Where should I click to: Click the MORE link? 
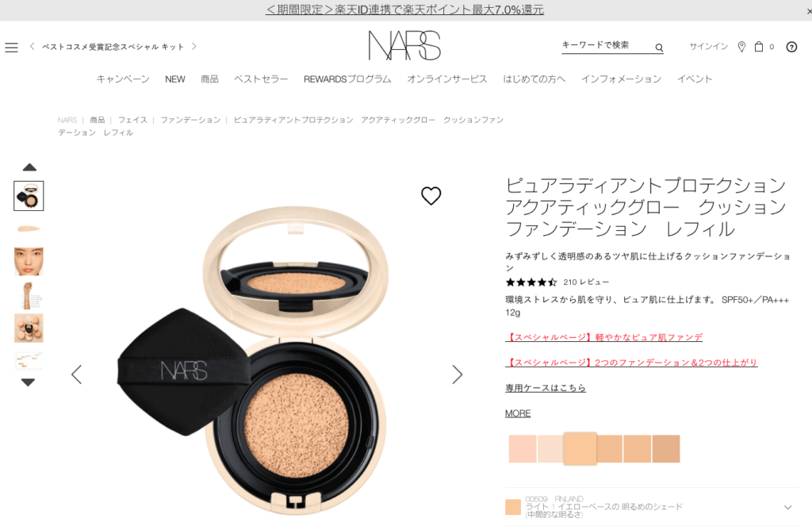[x=518, y=413]
